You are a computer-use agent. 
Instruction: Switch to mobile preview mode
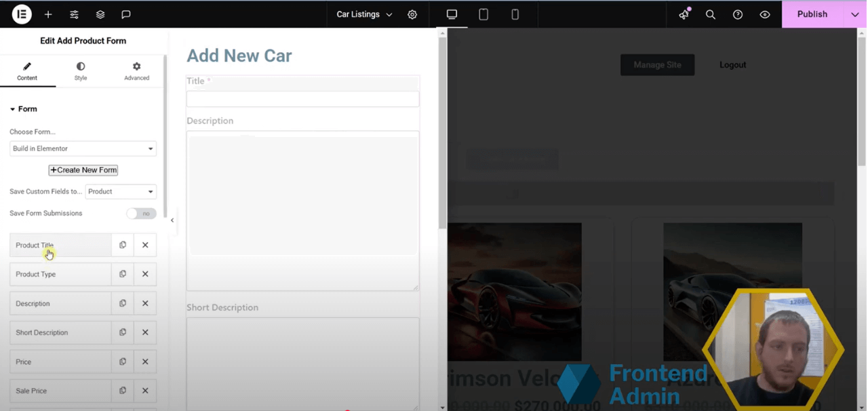(x=513, y=14)
